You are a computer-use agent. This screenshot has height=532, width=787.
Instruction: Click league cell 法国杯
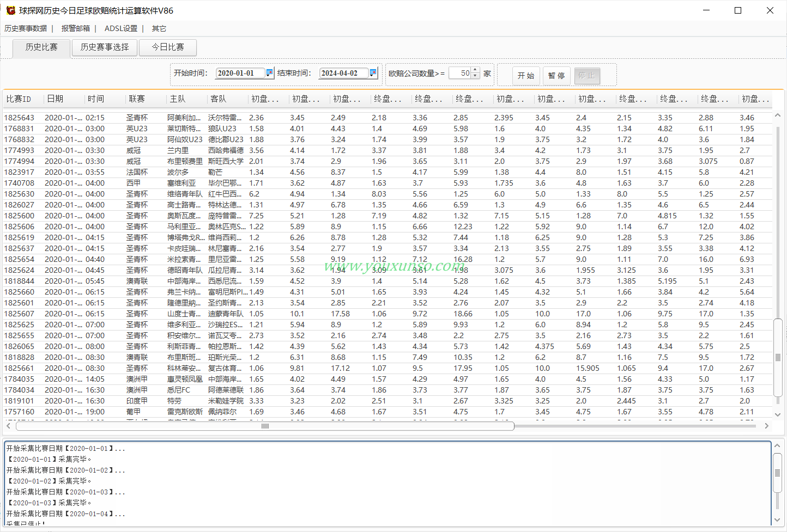(x=137, y=172)
